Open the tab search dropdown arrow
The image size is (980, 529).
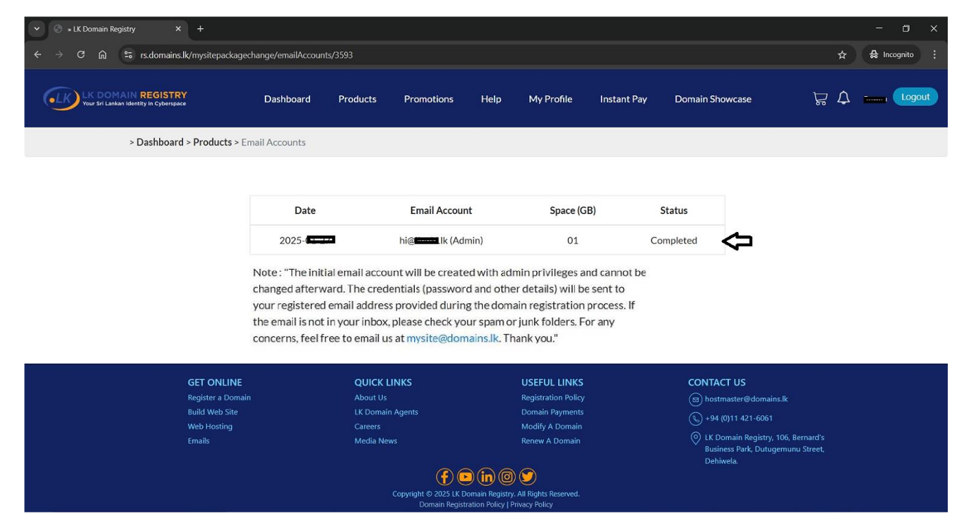point(36,29)
